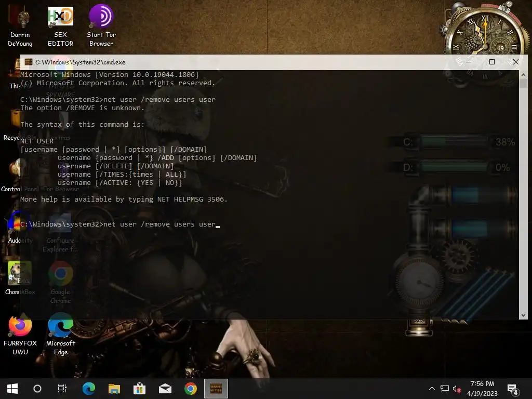Click the cmd.exe title bar icon
This screenshot has width=532, height=399.
[29, 62]
